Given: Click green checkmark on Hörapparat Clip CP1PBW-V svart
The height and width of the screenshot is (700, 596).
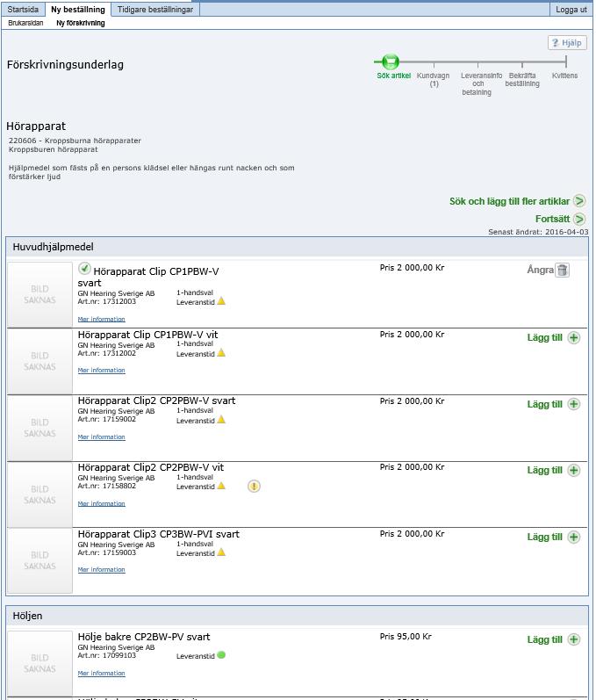Looking at the screenshot, I should point(84,269).
